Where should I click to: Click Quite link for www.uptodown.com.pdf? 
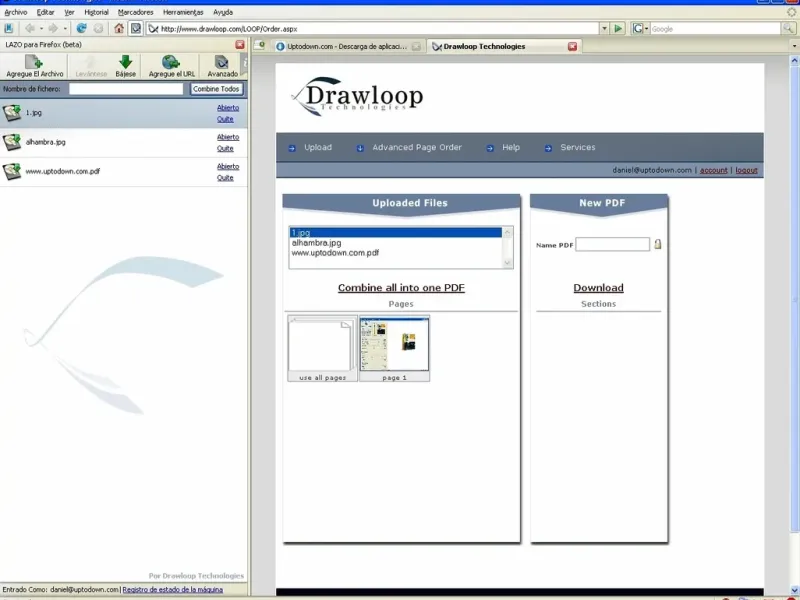click(x=225, y=178)
